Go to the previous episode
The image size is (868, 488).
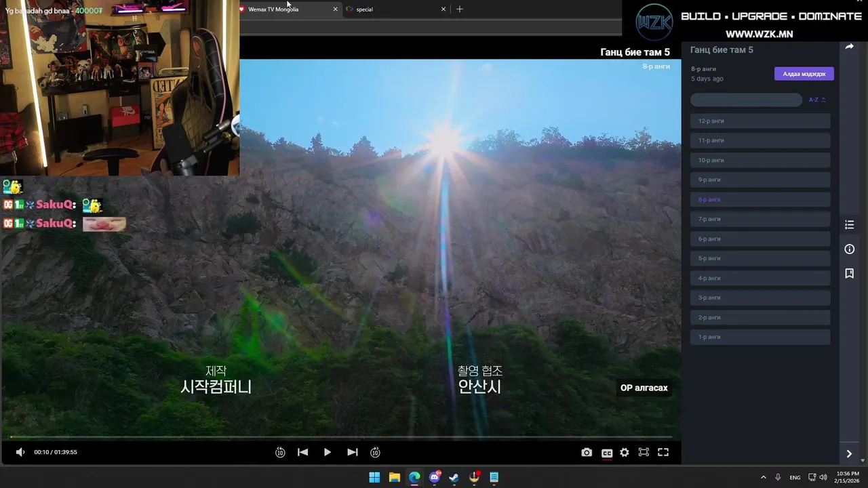pos(303,452)
